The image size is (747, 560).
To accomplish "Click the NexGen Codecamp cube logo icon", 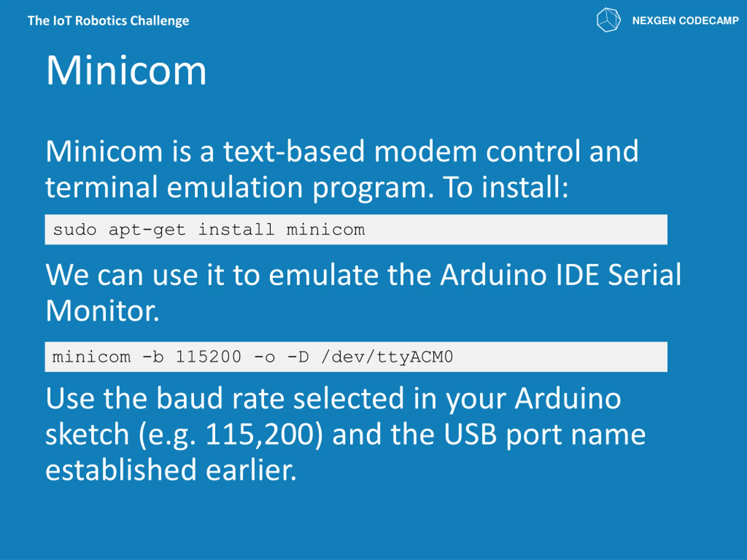I will (x=608, y=20).
